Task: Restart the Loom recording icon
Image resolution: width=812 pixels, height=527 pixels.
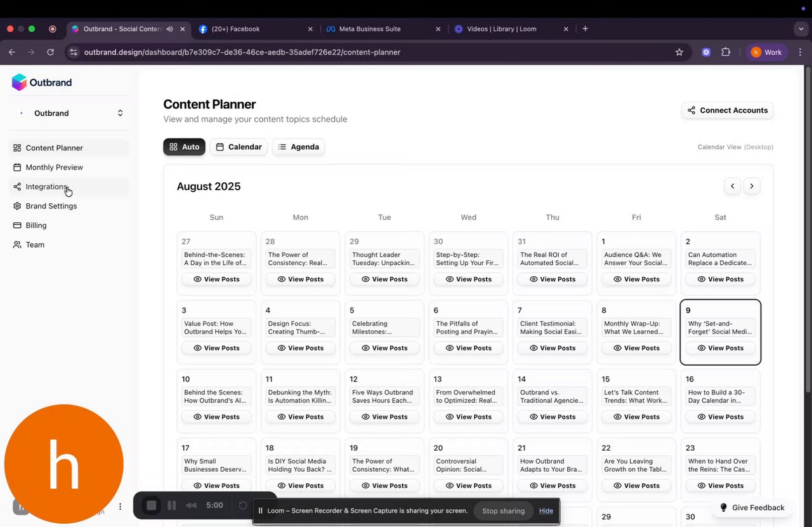Action: [x=242, y=505]
